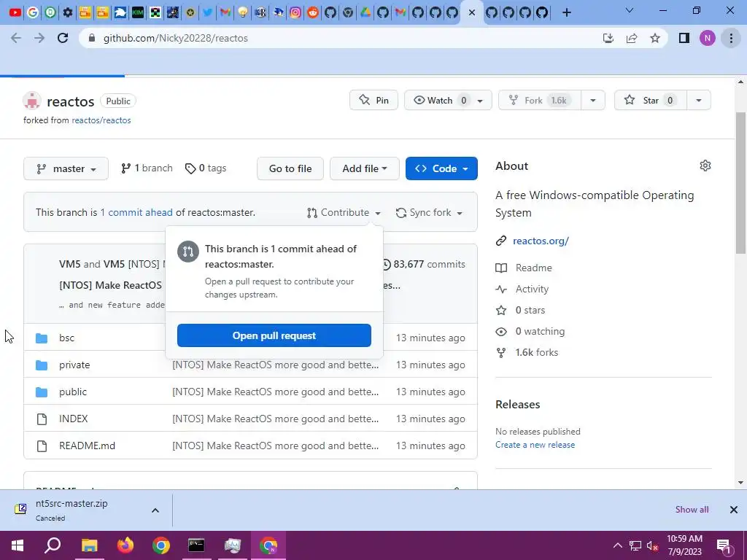
Task: Toggle the browser side panel
Action: 684,38
